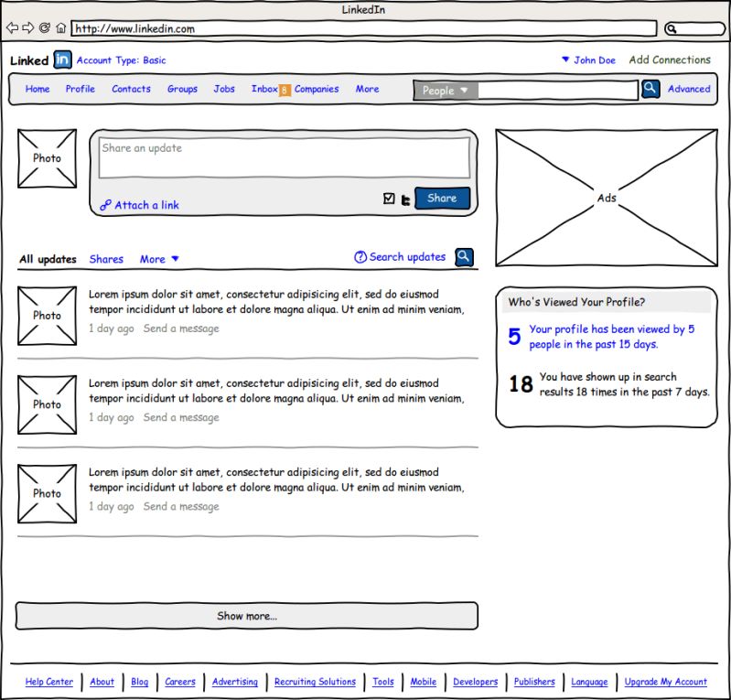Click Account Type: Basic link
This screenshot has width=731, height=700.
click(121, 60)
